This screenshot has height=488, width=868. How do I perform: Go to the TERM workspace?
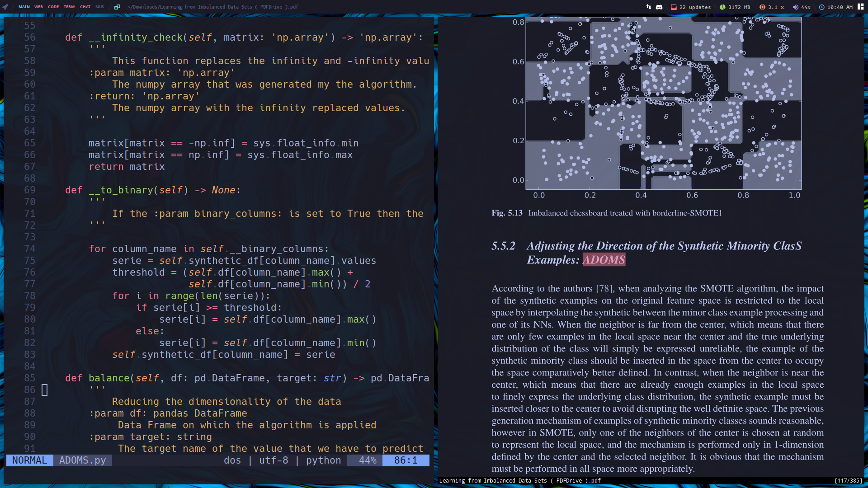click(69, 7)
